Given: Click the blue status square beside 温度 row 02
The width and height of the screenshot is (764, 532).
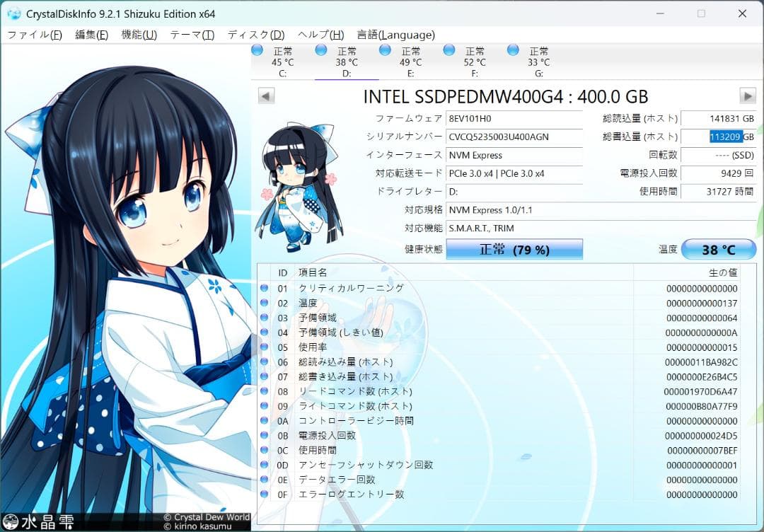Looking at the screenshot, I should point(265,303).
